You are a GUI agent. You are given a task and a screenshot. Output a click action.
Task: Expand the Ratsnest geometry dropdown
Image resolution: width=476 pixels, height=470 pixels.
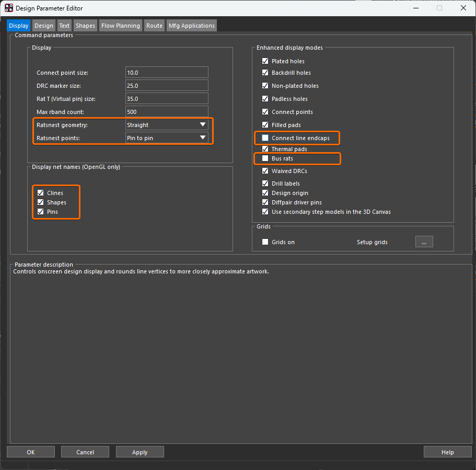pyautogui.click(x=202, y=125)
